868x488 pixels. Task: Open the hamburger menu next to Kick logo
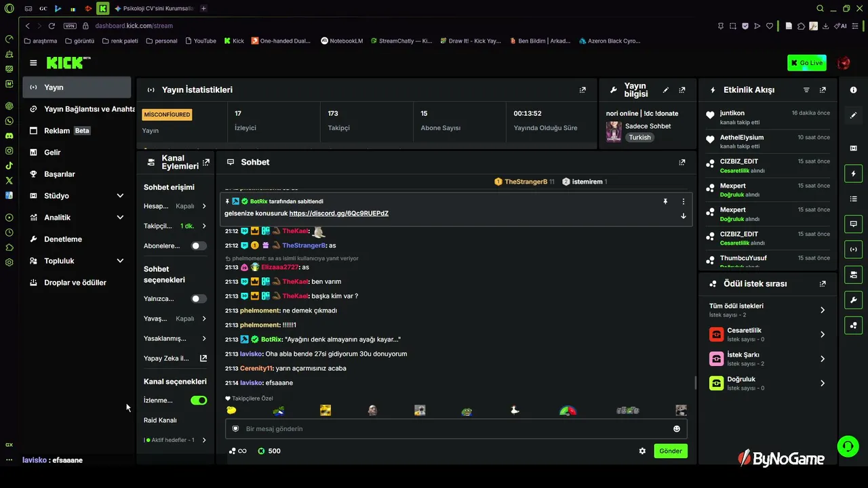coord(33,63)
